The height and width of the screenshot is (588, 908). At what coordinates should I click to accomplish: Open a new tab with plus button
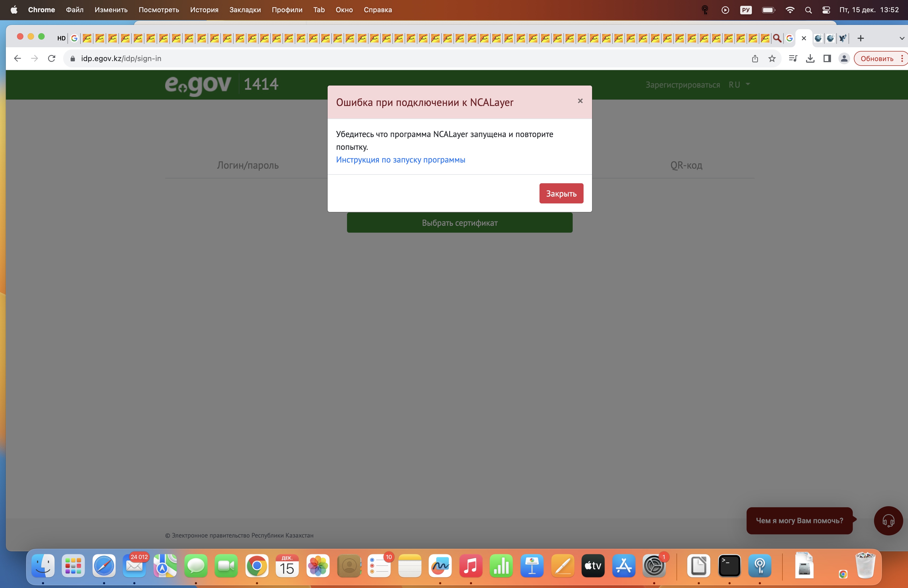pyautogui.click(x=860, y=38)
